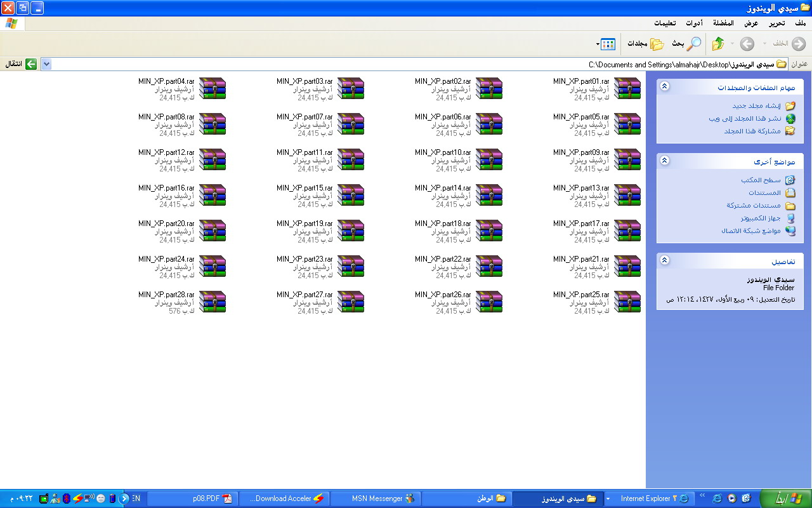
Task: Click the MIN_XP.part16.rar file name
Action: pos(166,188)
